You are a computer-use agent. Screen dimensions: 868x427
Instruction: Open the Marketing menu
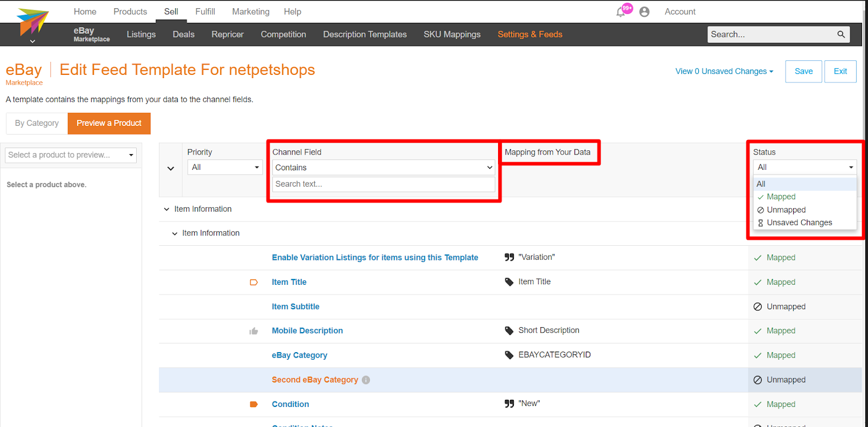pyautogui.click(x=251, y=11)
